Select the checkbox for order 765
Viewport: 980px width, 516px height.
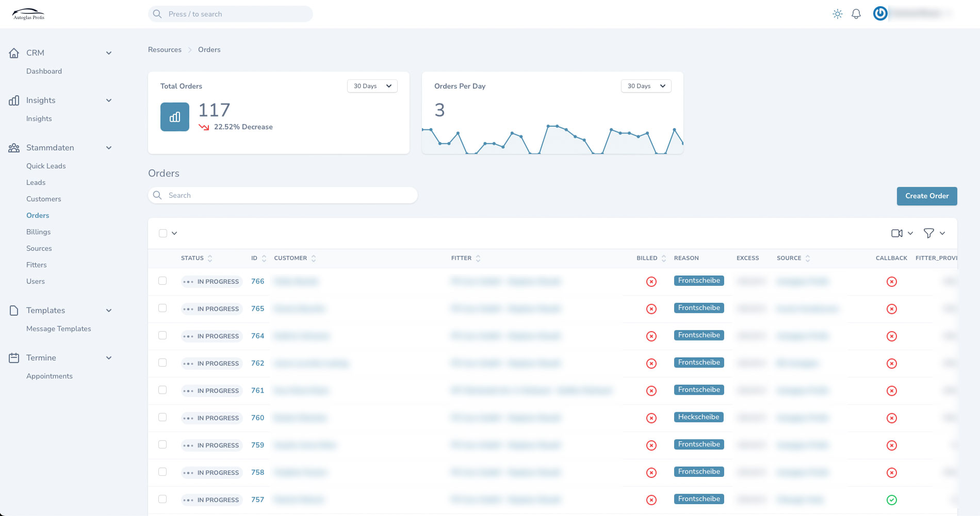click(162, 308)
